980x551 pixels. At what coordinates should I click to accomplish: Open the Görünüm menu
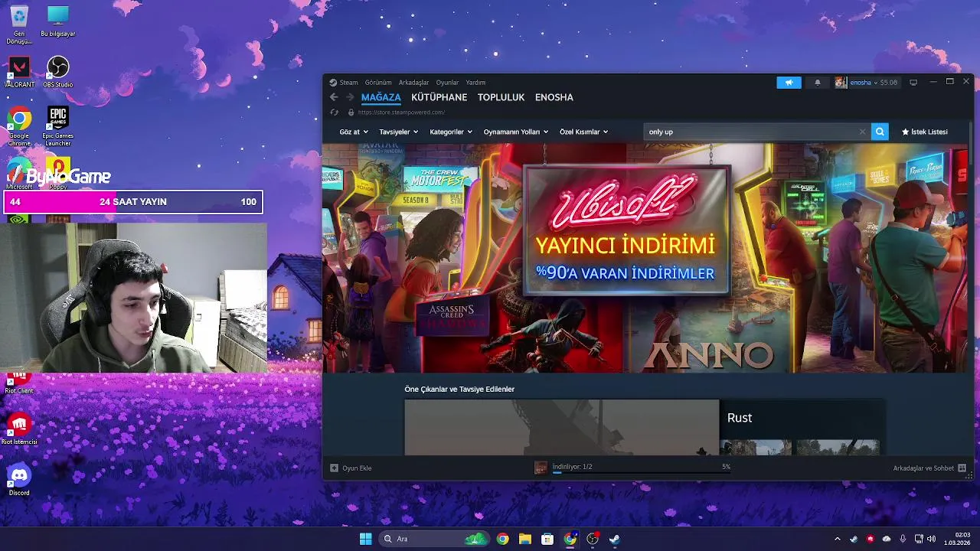pyautogui.click(x=378, y=83)
